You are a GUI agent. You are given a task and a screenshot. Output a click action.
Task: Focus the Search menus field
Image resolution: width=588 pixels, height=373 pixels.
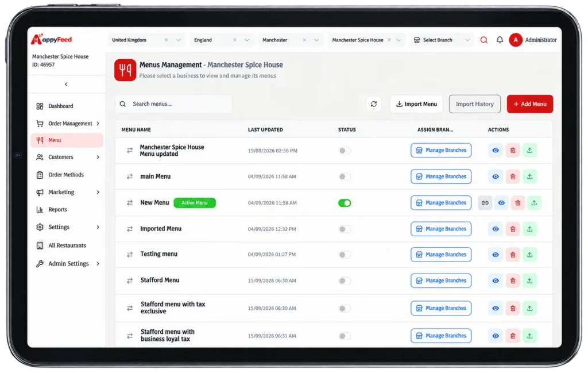coord(173,104)
